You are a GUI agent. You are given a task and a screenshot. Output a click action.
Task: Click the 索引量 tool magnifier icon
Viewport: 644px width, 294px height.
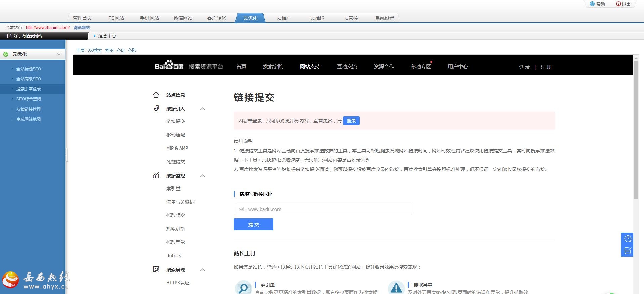tap(243, 288)
